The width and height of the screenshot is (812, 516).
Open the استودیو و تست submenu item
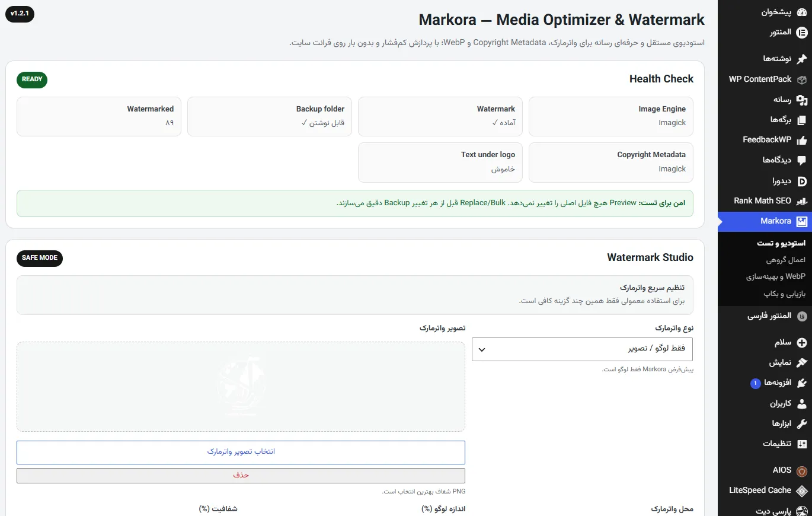(x=781, y=243)
